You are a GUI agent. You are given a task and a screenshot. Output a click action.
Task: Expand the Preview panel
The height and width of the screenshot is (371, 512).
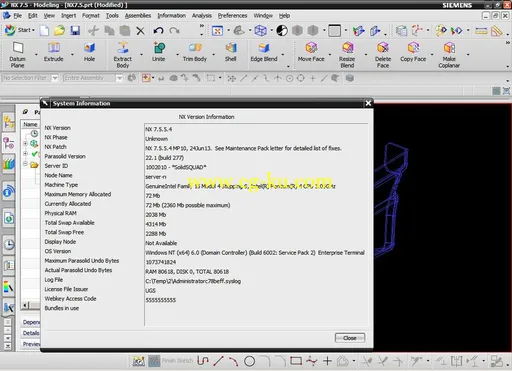tap(31, 344)
